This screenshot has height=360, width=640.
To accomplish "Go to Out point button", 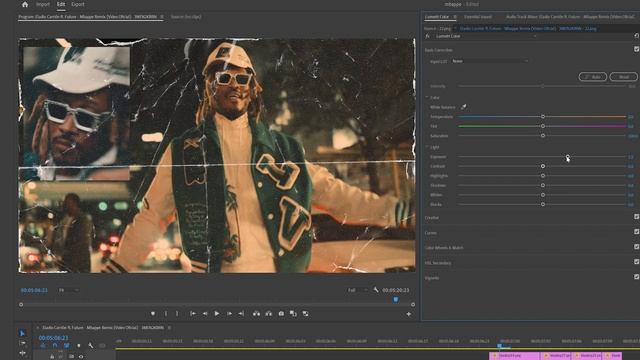I will 241,313.
